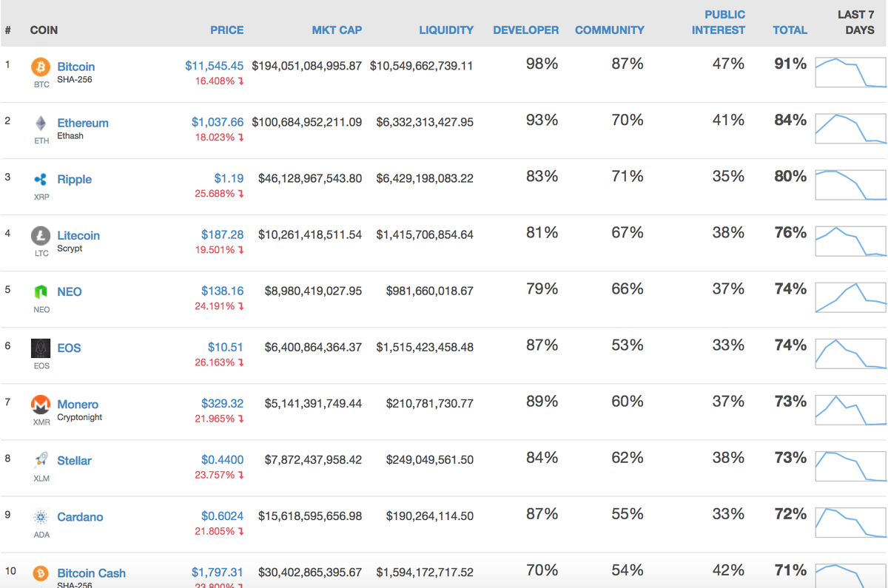Open Cardano 7-day sparkline chart
Screen dimensions: 888x588
click(x=850, y=522)
